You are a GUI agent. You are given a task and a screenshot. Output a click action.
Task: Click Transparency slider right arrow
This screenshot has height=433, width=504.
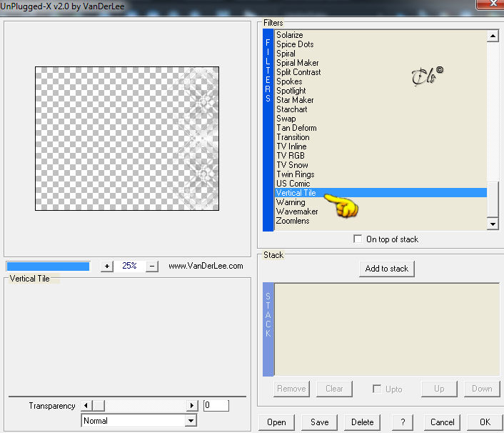[x=192, y=405]
